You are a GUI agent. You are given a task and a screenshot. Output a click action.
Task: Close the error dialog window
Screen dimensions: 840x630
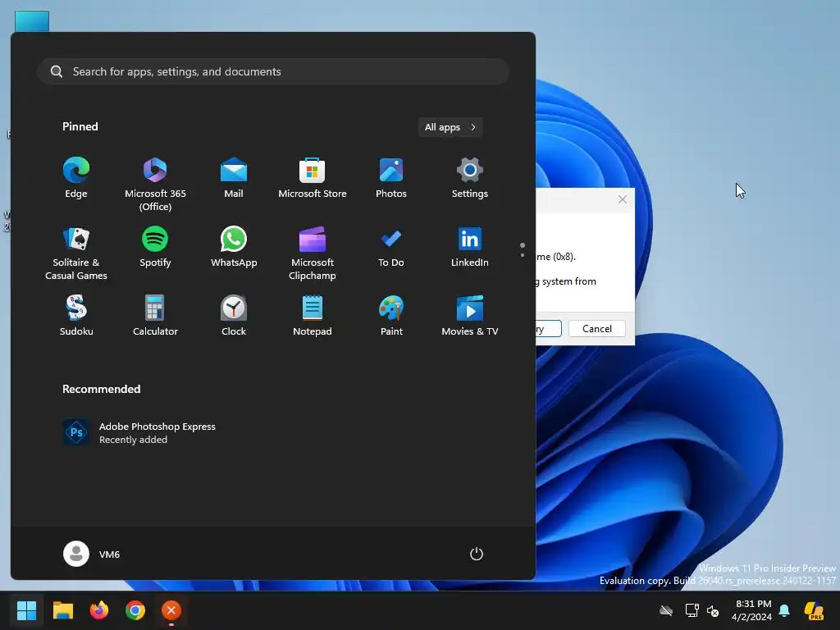(622, 199)
